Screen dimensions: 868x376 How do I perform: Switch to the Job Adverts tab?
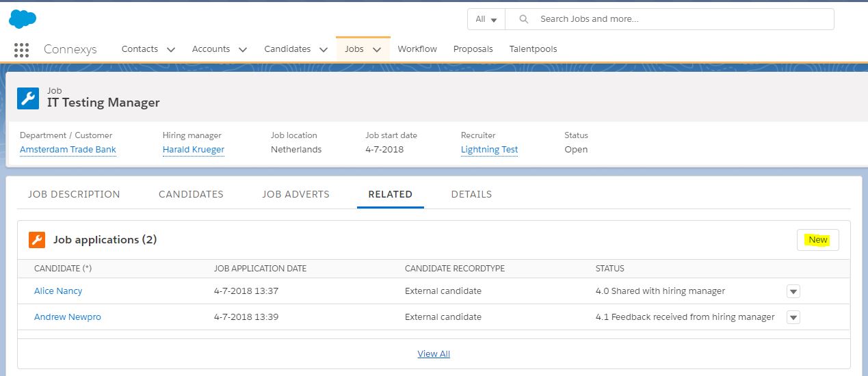pyautogui.click(x=295, y=194)
